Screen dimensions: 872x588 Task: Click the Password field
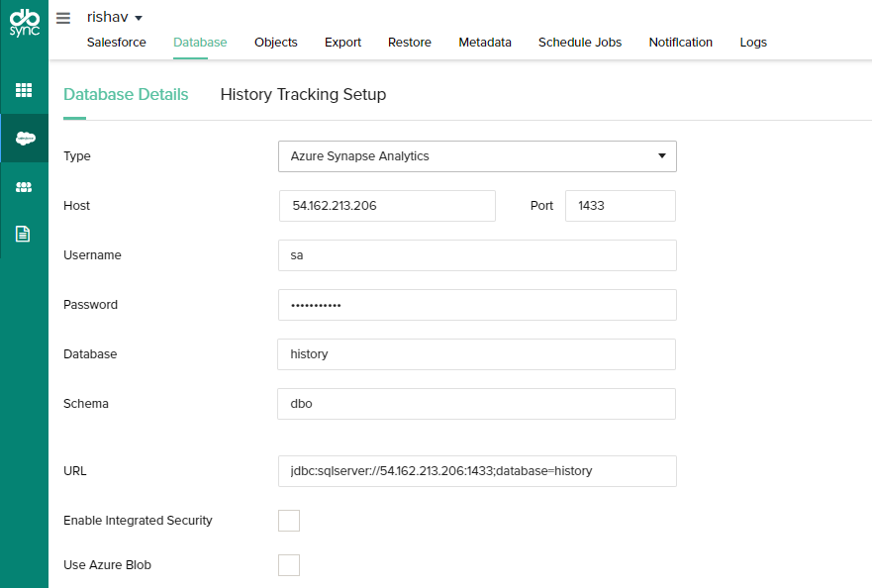tap(477, 305)
